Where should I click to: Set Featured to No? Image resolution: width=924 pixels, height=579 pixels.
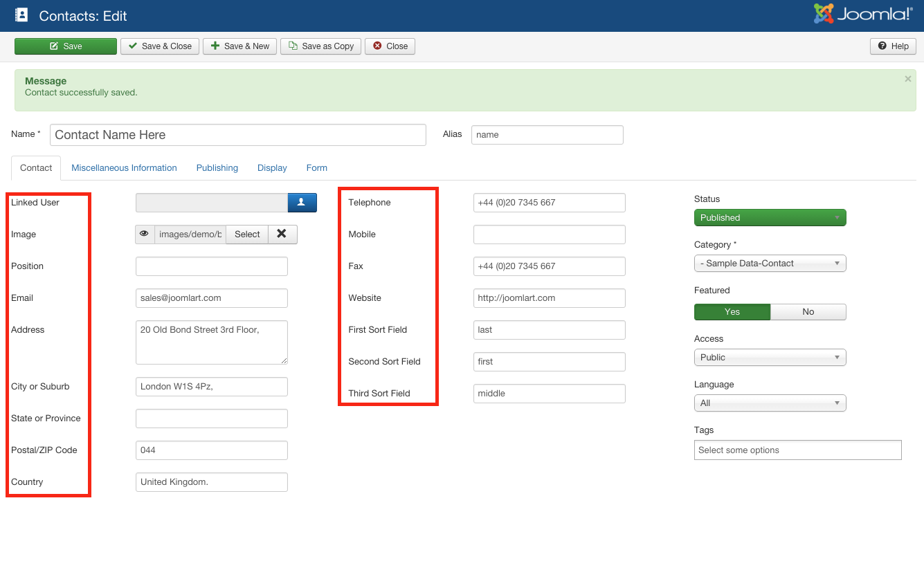tap(808, 312)
